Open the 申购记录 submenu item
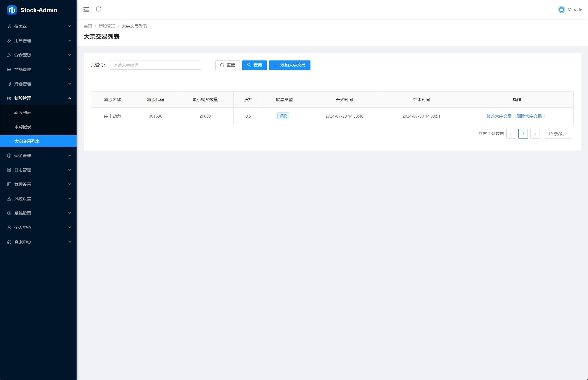588x380 pixels. click(23, 127)
